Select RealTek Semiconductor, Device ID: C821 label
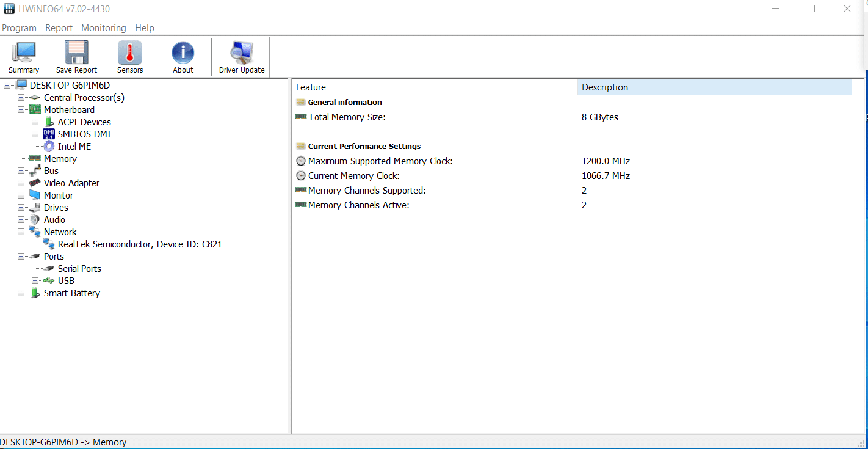Image resolution: width=868 pixels, height=449 pixels. coord(140,244)
